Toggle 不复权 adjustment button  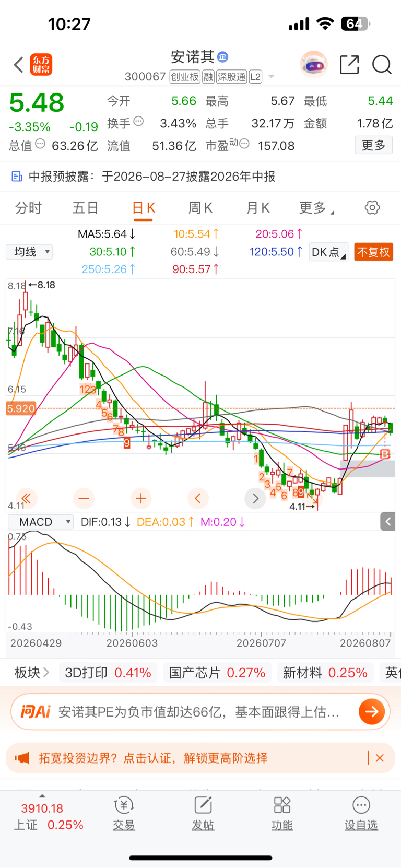click(373, 252)
